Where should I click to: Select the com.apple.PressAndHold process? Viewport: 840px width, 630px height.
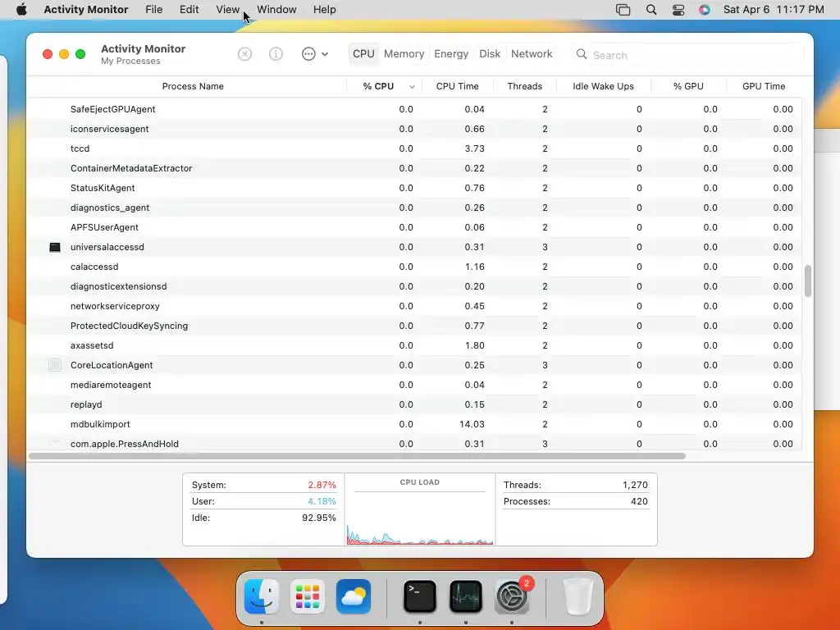(414, 444)
